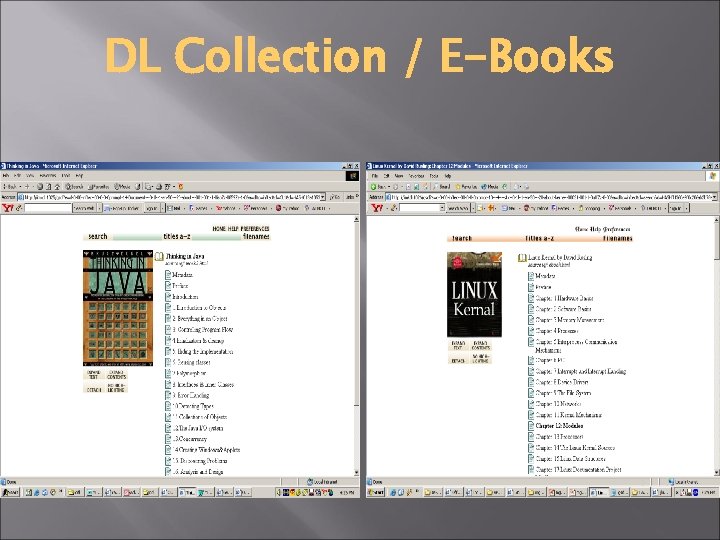Open '2 Everything is an Object' chapter
The height and width of the screenshot is (540, 720).
tap(200, 319)
